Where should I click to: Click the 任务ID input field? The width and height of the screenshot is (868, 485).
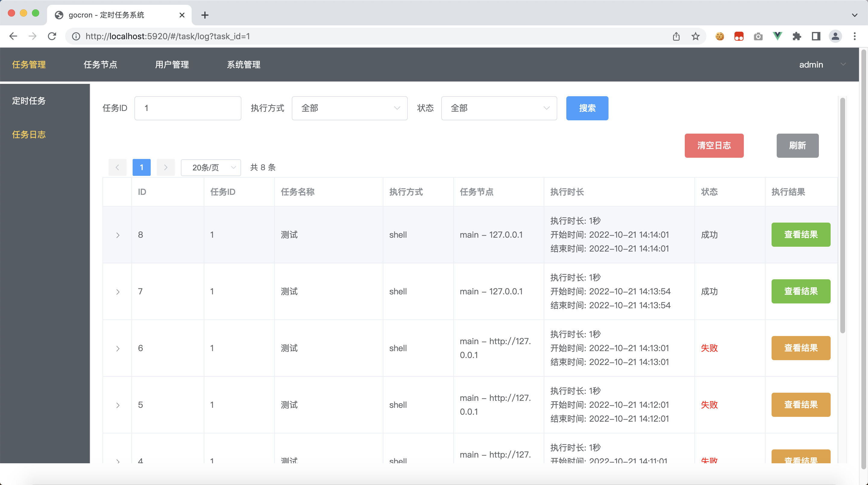(188, 108)
